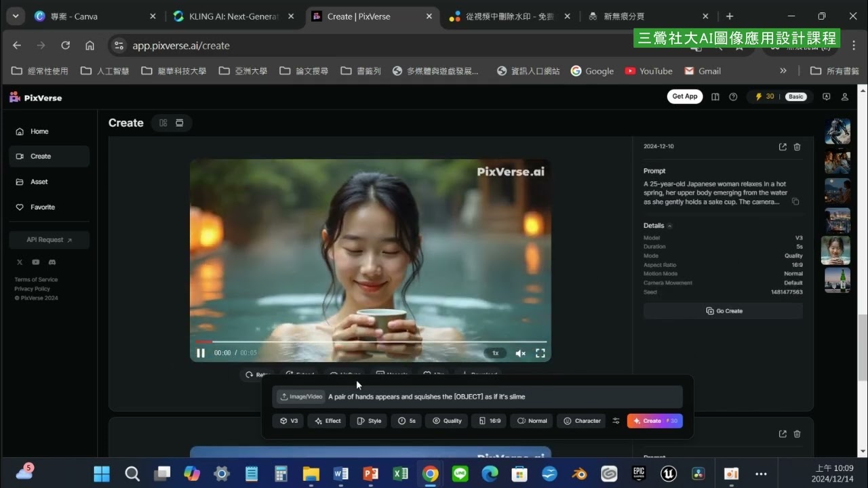The image size is (868, 488).
Task: Open the tab search dropdown arrow
Action: (15, 16)
